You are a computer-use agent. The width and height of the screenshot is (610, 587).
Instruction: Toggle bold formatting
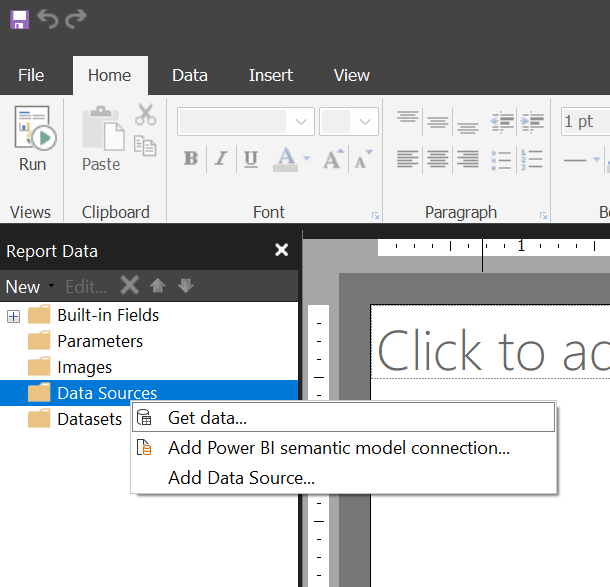click(191, 159)
